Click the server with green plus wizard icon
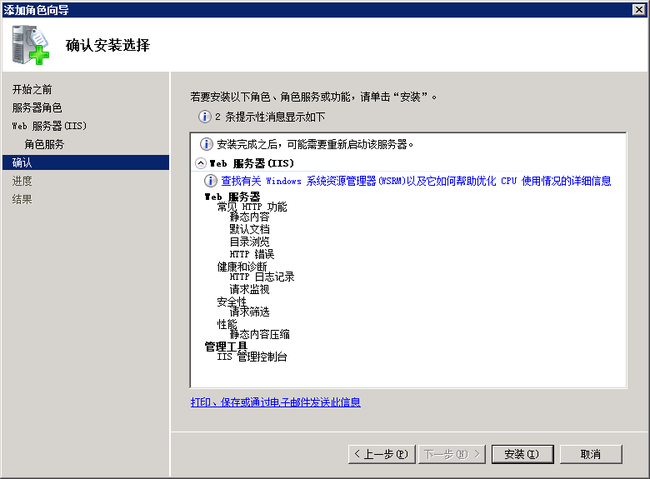The height and width of the screenshot is (479, 650). point(30,45)
